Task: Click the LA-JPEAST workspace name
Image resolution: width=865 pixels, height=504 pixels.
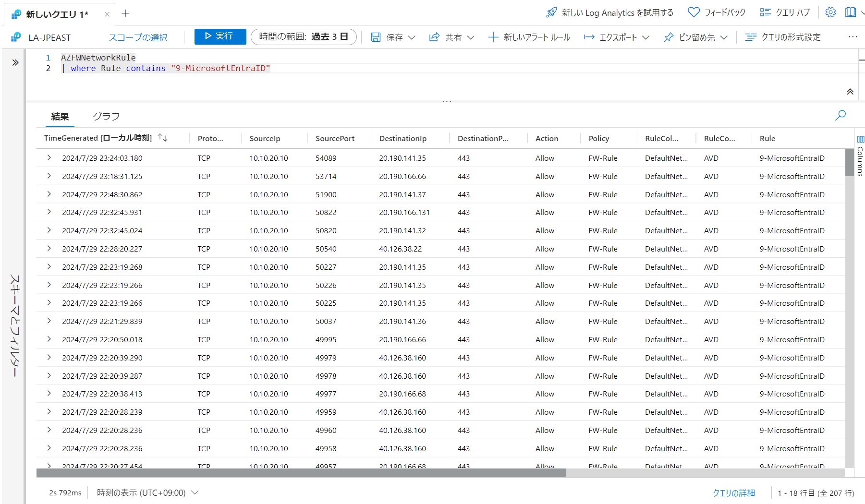Action: click(x=49, y=37)
